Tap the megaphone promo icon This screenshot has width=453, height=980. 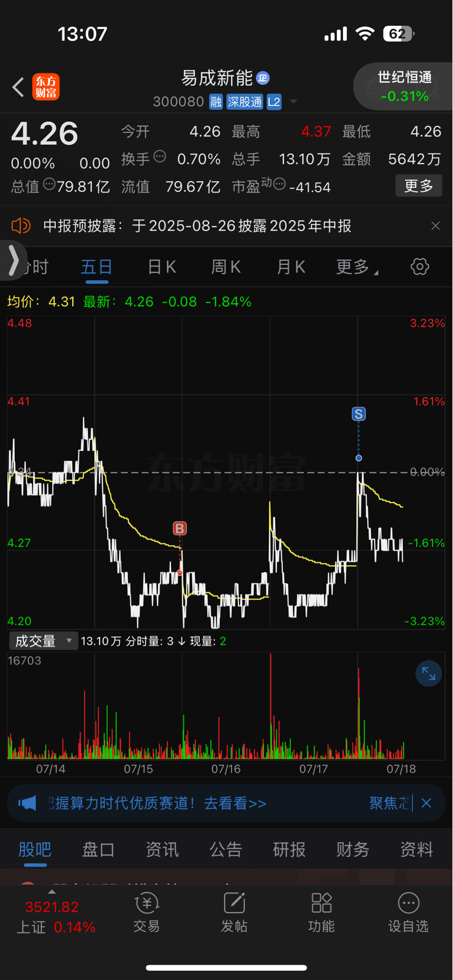pos(27,803)
